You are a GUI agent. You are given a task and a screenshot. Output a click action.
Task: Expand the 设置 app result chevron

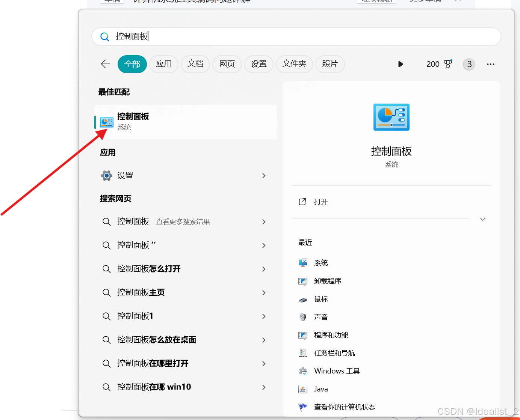[x=264, y=176]
